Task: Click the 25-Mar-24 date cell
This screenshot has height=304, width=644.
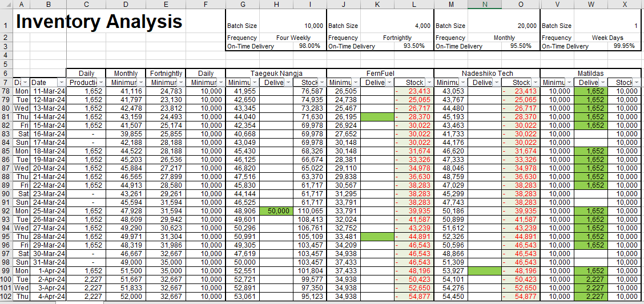Action: [48, 211]
